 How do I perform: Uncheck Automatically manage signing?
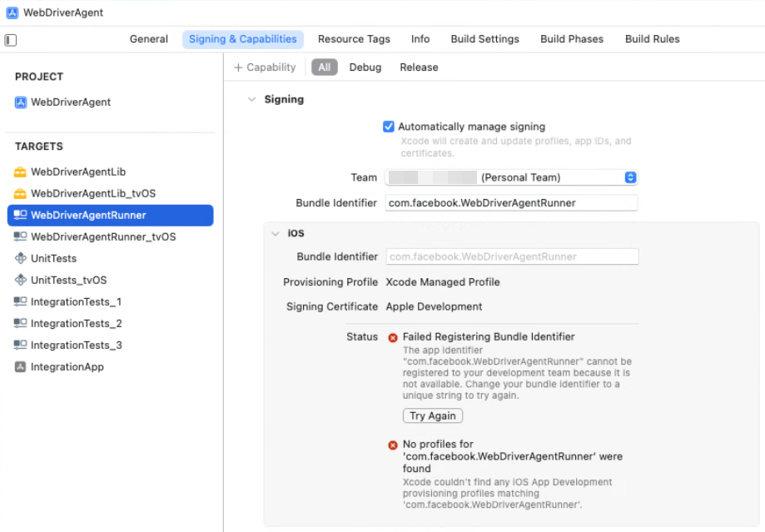coord(388,127)
